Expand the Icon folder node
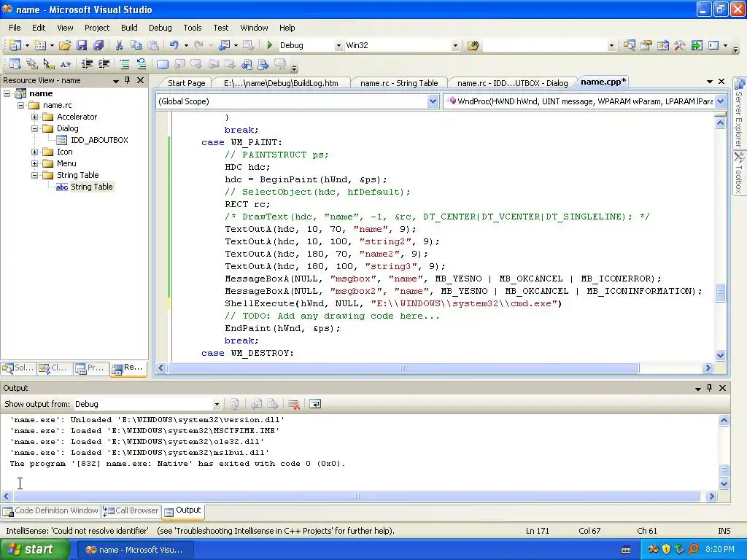The height and width of the screenshot is (560, 747). pyautogui.click(x=35, y=152)
